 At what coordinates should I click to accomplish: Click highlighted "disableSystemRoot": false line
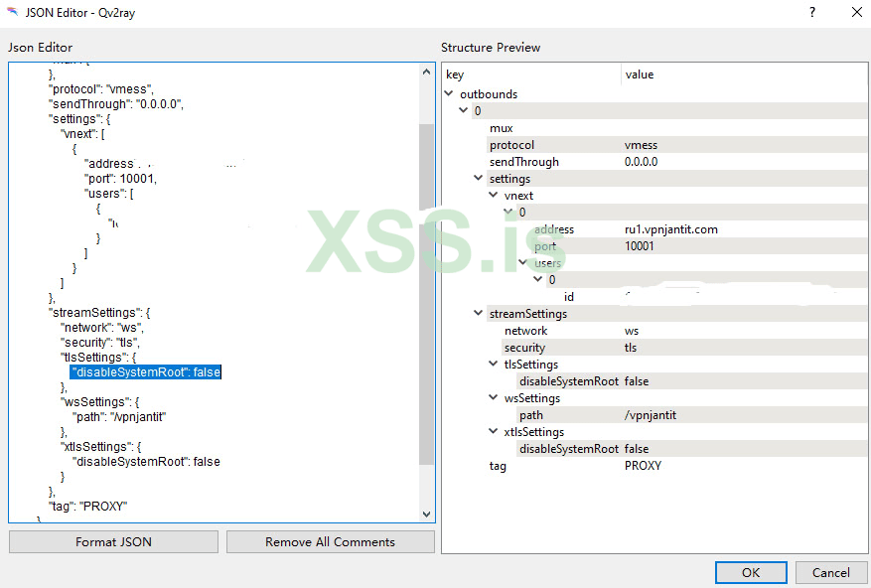click(146, 371)
